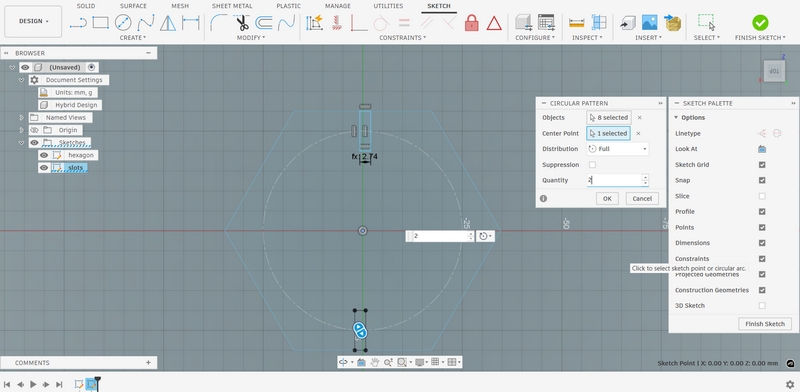Click the red triangle constraint icon

(x=494, y=23)
